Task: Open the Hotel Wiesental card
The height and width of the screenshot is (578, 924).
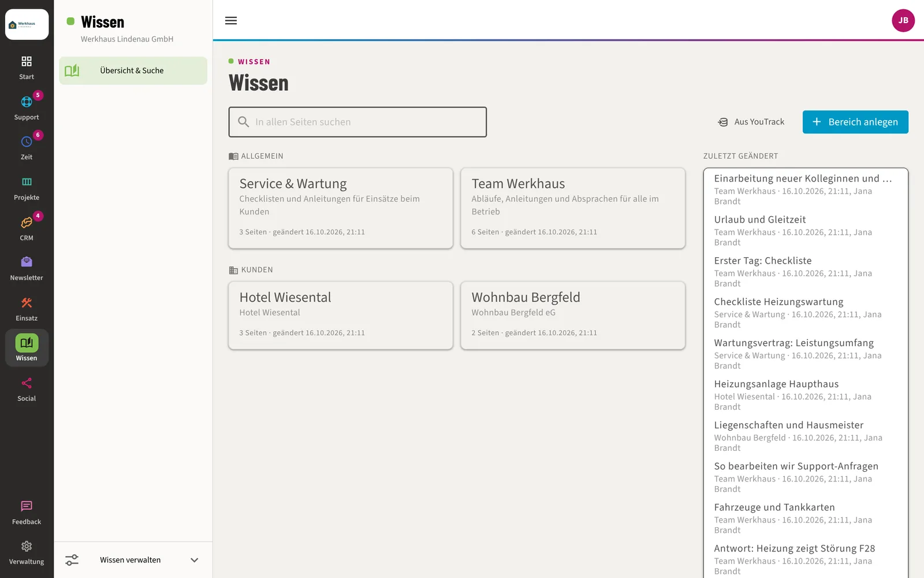Action: 341,316
